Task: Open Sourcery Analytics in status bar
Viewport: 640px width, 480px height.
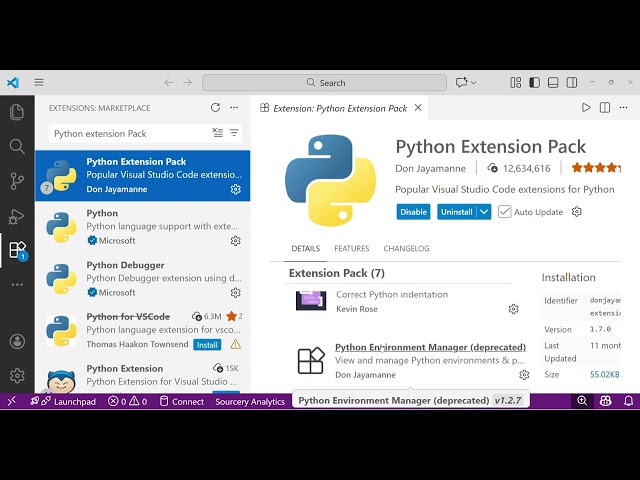Action: pos(250,401)
